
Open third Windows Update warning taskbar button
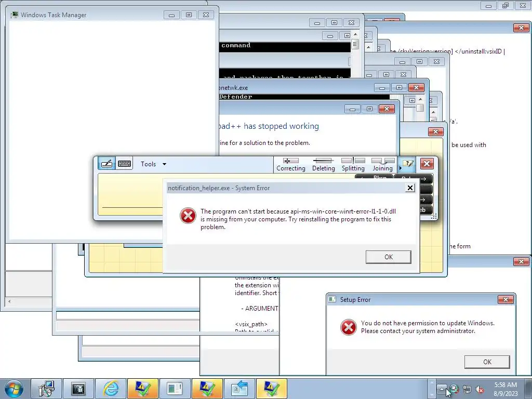[271, 389]
